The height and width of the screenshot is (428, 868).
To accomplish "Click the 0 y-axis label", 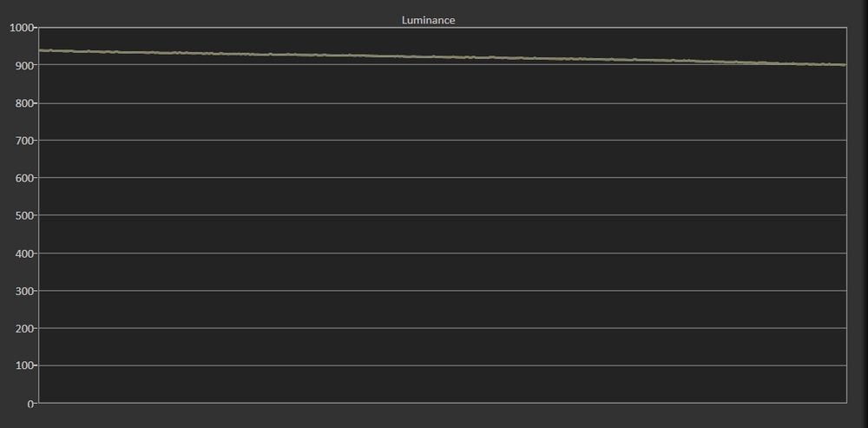I will tap(30, 404).
